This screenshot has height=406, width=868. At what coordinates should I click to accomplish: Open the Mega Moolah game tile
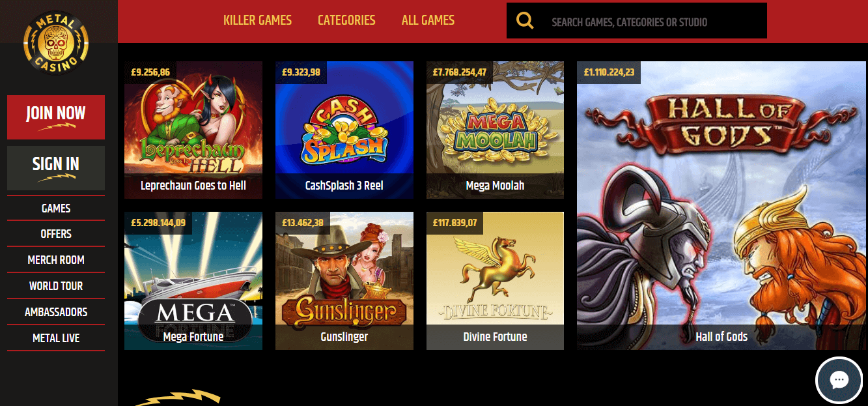tap(496, 130)
